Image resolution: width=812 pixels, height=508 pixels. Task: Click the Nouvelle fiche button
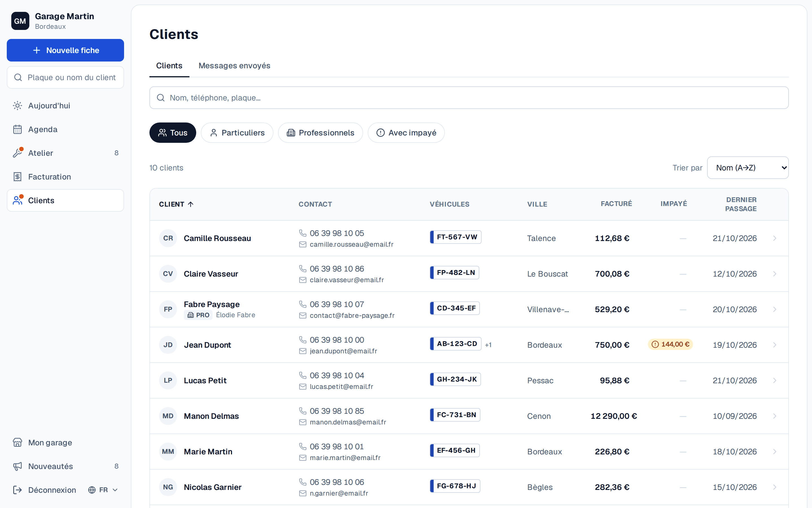[x=65, y=51]
